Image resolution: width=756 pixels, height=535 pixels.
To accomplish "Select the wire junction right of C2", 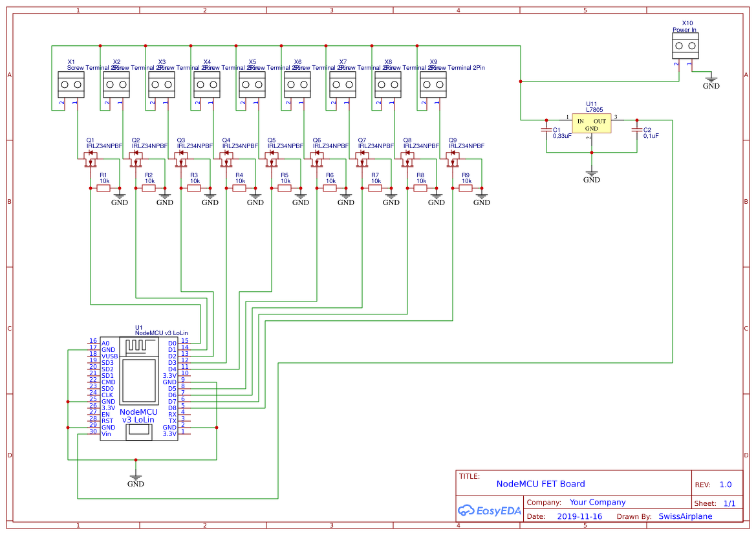I will pos(637,120).
